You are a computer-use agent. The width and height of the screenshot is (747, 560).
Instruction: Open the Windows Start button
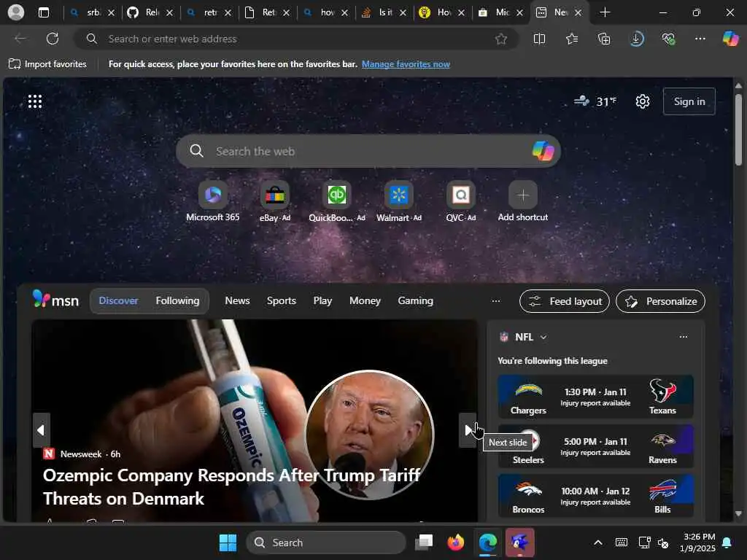pos(228,542)
